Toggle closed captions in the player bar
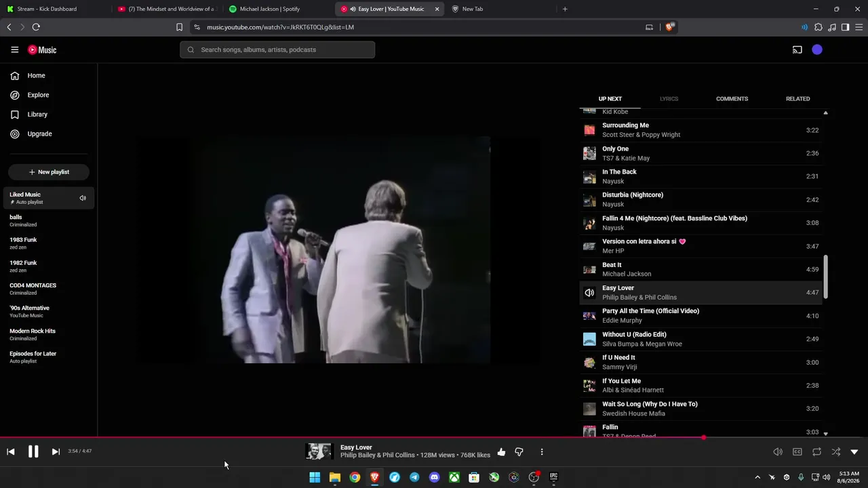Screen dimensions: 868x488 point(797,452)
